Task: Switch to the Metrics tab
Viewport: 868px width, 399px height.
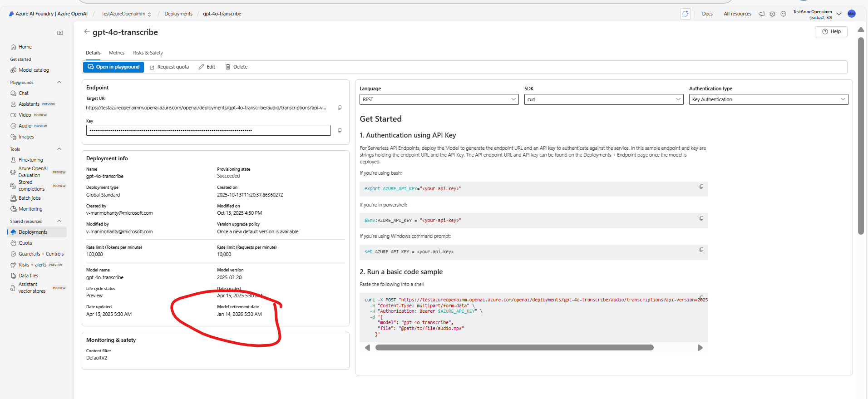Action: point(117,53)
